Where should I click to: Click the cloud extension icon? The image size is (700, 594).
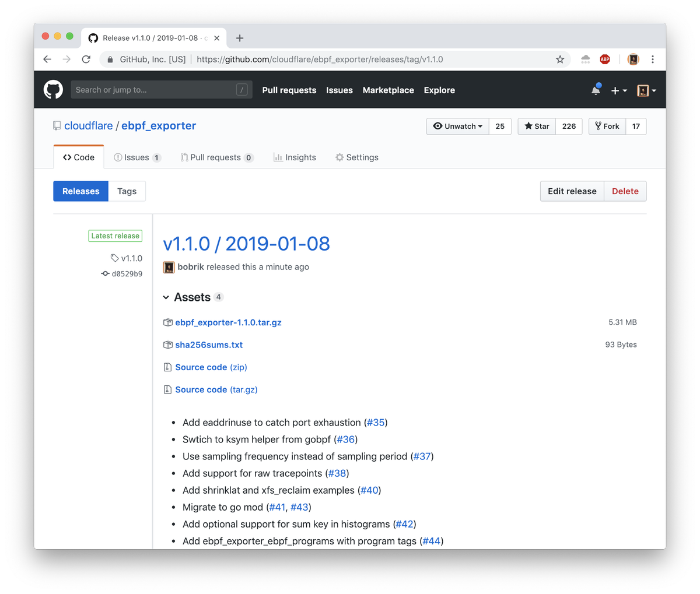pos(586,59)
